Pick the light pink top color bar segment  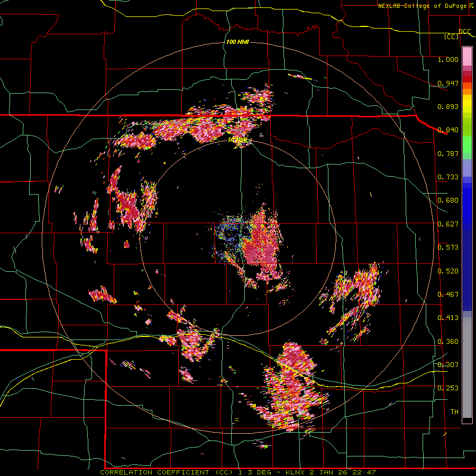pyautogui.click(x=467, y=57)
